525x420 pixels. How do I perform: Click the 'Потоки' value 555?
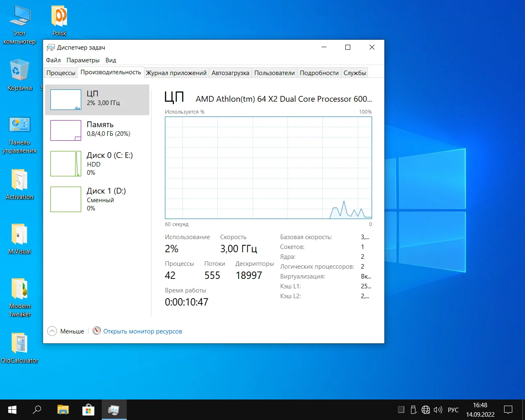[212, 275]
